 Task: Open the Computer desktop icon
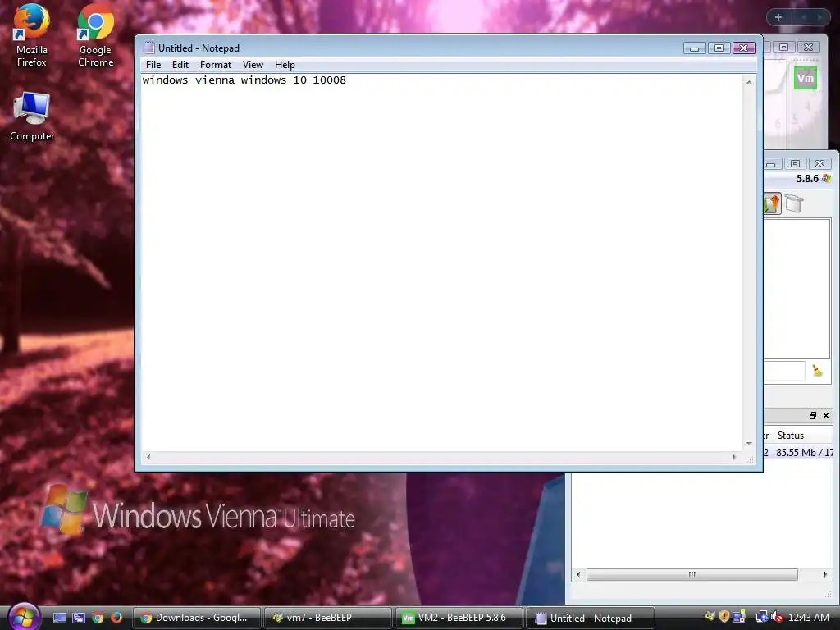tap(32, 116)
